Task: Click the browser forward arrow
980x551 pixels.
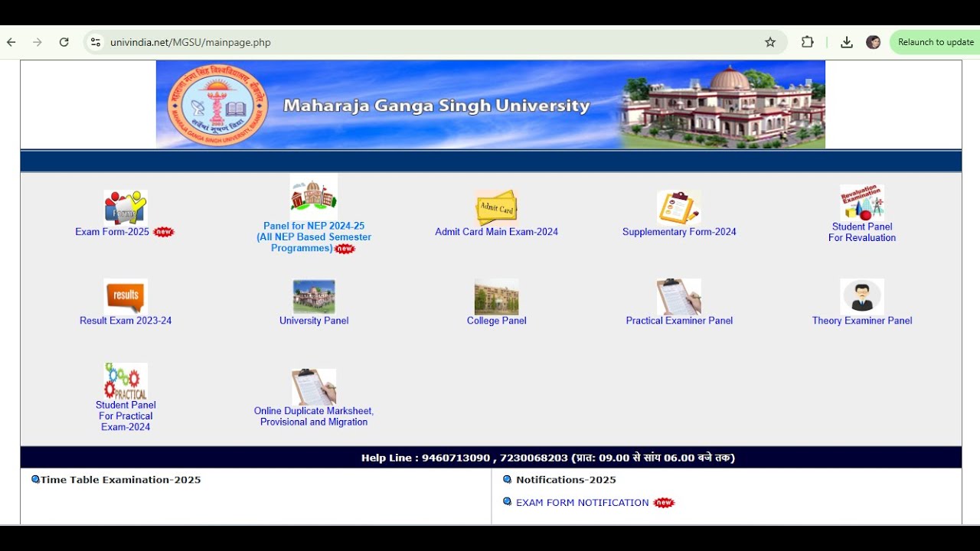Action: [x=38, y=42]
